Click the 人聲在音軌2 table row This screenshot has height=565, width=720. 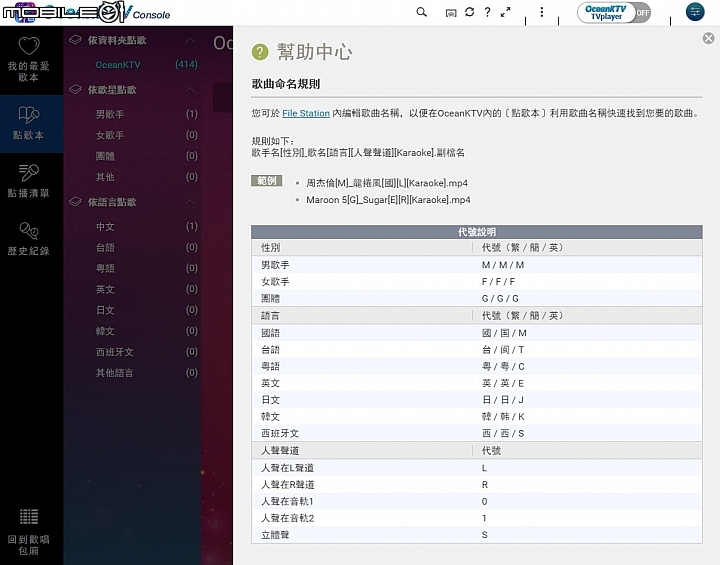[477, 518]
